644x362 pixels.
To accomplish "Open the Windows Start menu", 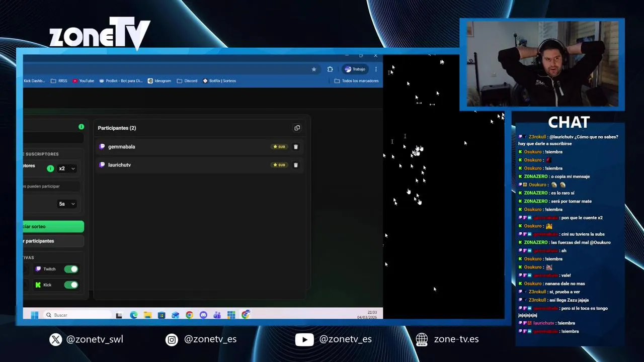I will [x=35, y=315].
